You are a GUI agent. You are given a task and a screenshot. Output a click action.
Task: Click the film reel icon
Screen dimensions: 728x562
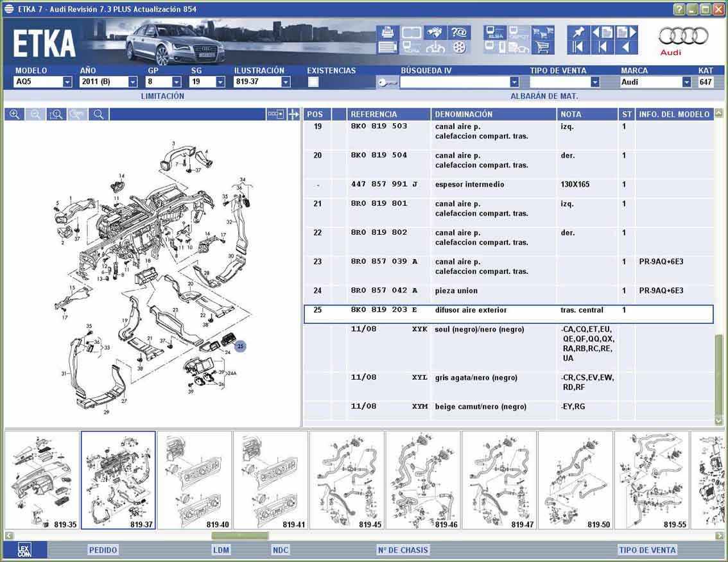point(459,47)
